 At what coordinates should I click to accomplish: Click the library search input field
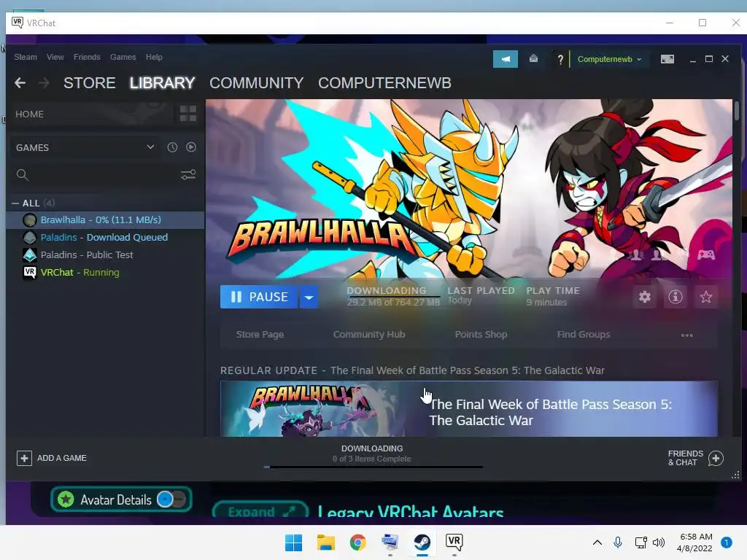pyautogui.click(x=104, y=175)
